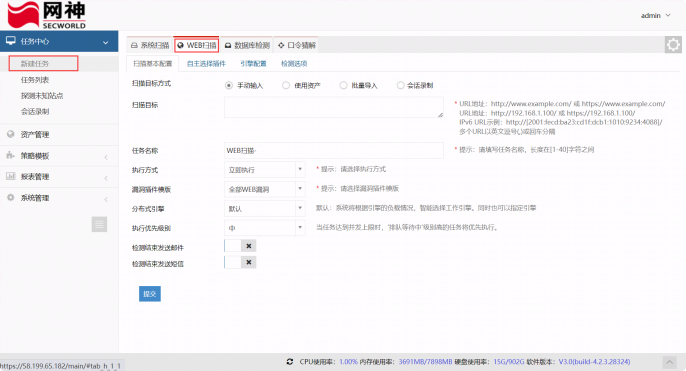
Task: Open the 引擎配置 sub-tab
Action: coord(253,63)
